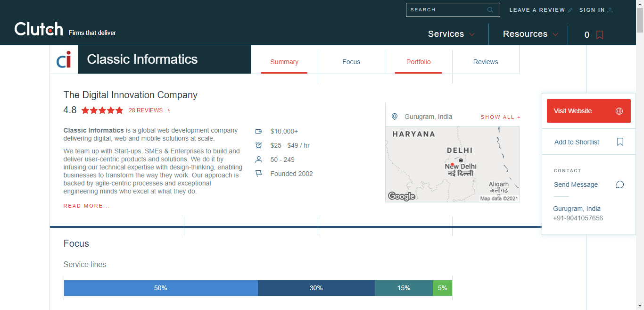This screenshot has height=310, width=644.
Task: Click the search magnifier icon
Action: point(490,10)
